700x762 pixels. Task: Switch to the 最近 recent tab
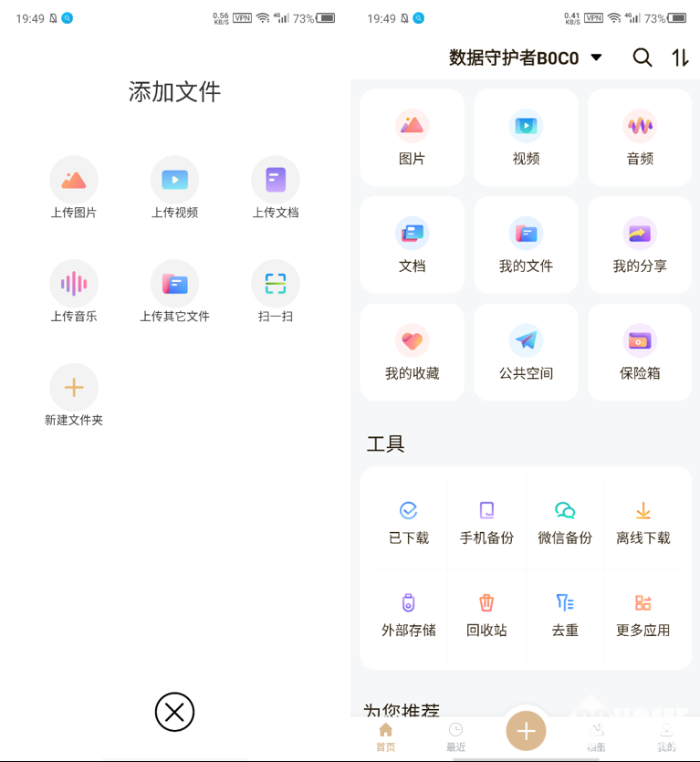455,736
